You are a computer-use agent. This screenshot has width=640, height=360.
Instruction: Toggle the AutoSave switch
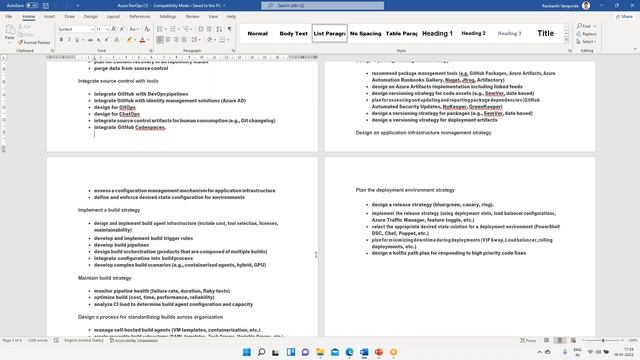[x=32, y=6]
